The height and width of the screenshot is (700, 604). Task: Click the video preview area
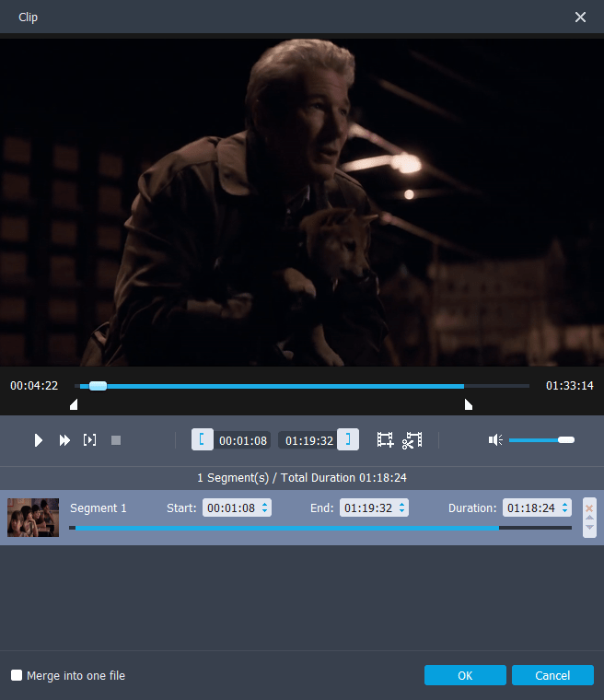coord(302,203)
